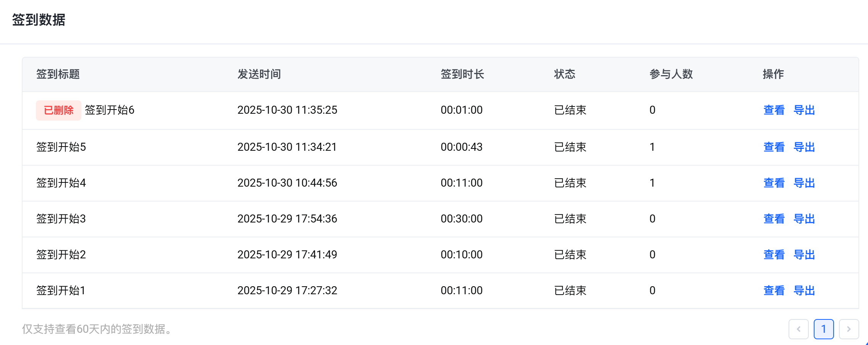The height and width of the screenshot is (345, 868).
Task: View details for 签到开始6
Action: [774, 110]
